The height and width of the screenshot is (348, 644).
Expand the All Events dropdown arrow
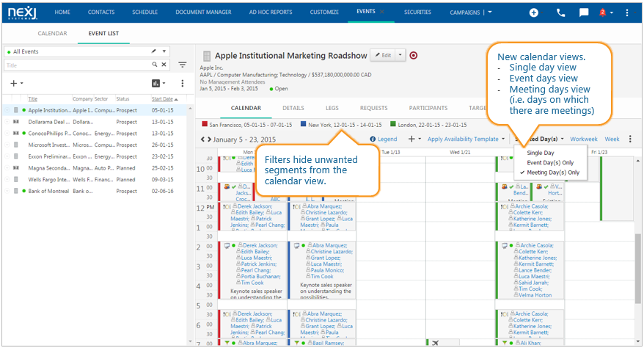click(x=164, y=51)
